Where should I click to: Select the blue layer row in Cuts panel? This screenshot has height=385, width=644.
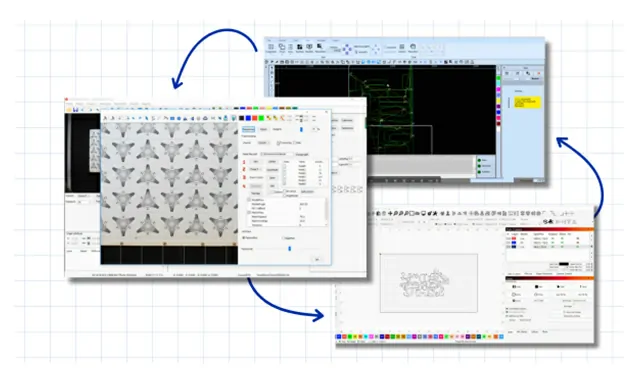point(548,242)
